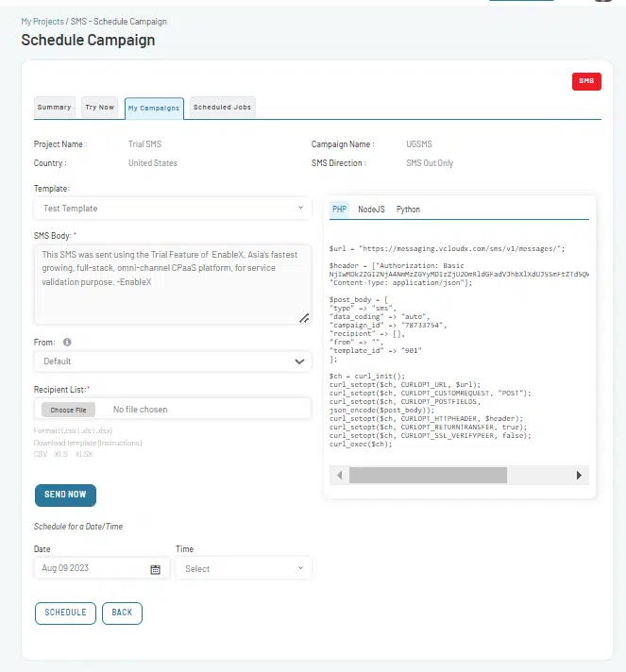Expand the Test Template dropdown

173,209
